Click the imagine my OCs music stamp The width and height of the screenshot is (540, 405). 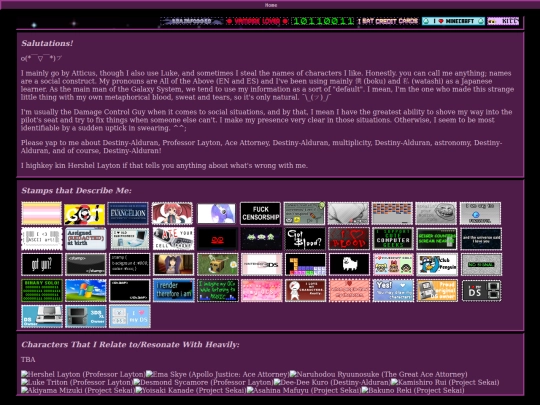tap(218, 291)
